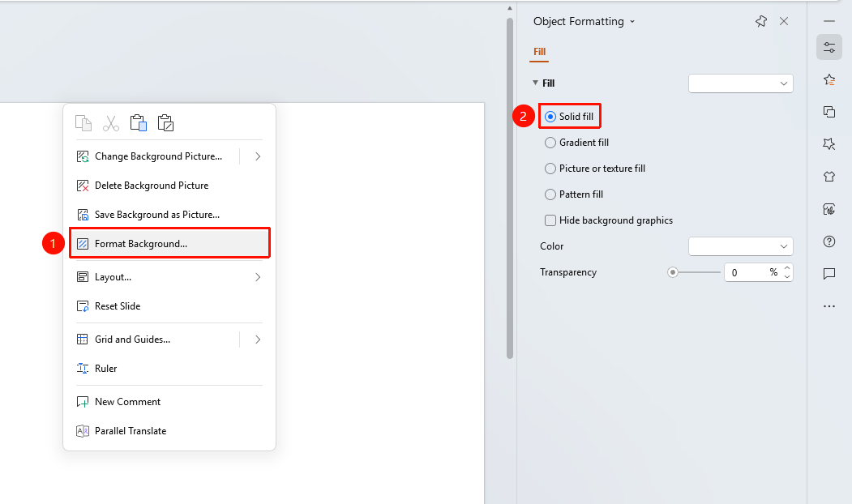852x504 pixels.
Task: Expand the Layout submenu arrow
Action: point(258,277)
